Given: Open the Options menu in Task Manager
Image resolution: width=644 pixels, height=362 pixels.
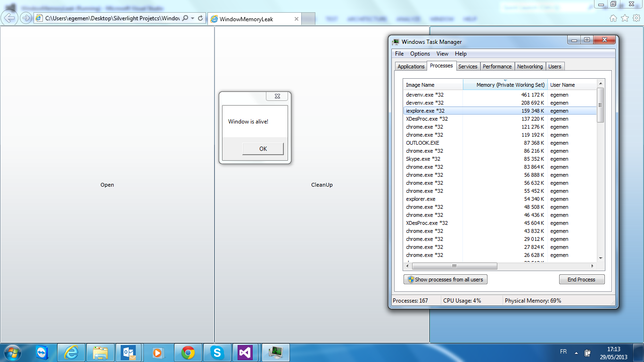Looking at the screenshot, I should 420,54.
